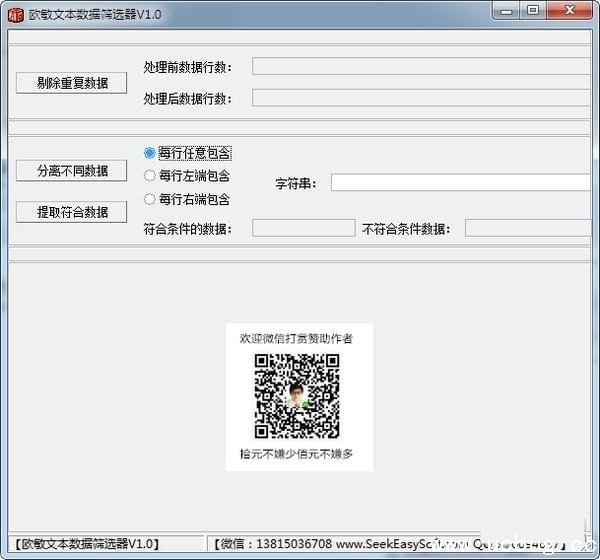Click the status bar app version panel
The width and height of the screenshot is (600, 560).
[90, 544]
